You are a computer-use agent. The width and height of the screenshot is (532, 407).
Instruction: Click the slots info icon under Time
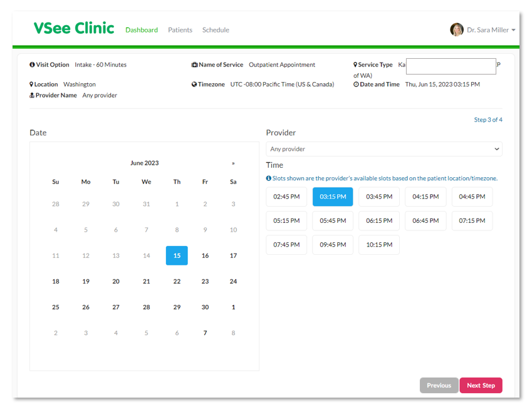click(268, 178)
